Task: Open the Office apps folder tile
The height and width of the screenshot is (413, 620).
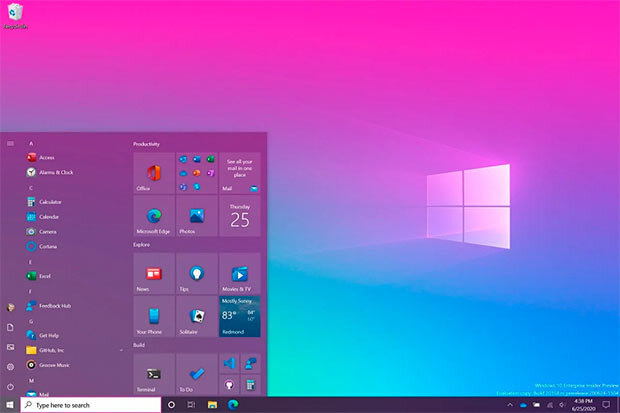Action: coord(197,173)
